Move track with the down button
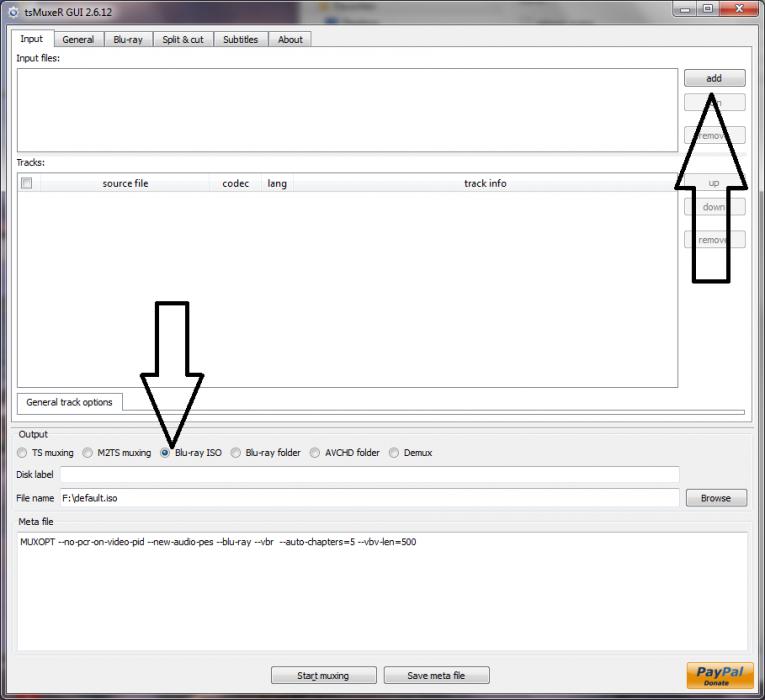765x700 pixels. pos(714,207)
